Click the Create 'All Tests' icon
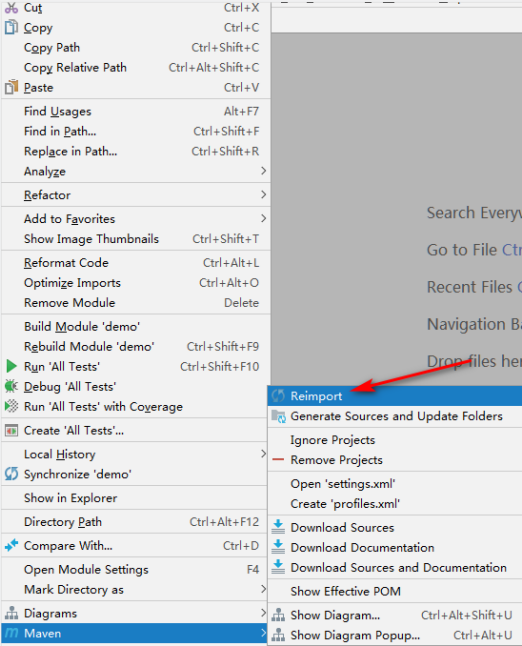 [x=11, y=431]
